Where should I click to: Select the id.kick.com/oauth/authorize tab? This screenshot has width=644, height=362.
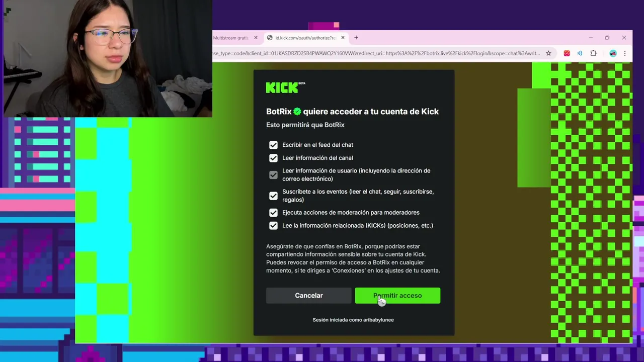point(305,38)
